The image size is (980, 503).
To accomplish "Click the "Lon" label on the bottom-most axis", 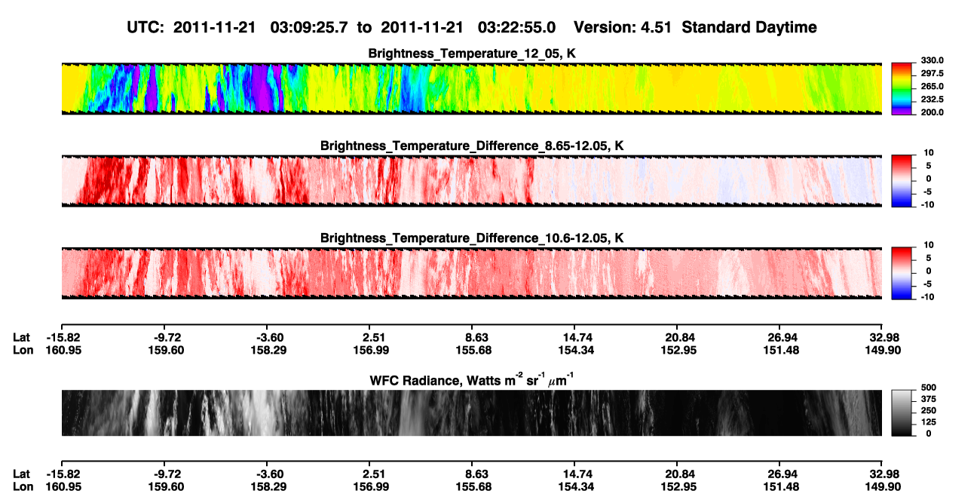I will tap(23, 486).
